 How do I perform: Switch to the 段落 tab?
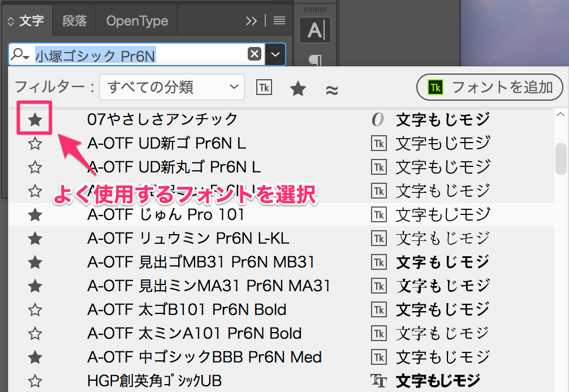tap(75, 21)
